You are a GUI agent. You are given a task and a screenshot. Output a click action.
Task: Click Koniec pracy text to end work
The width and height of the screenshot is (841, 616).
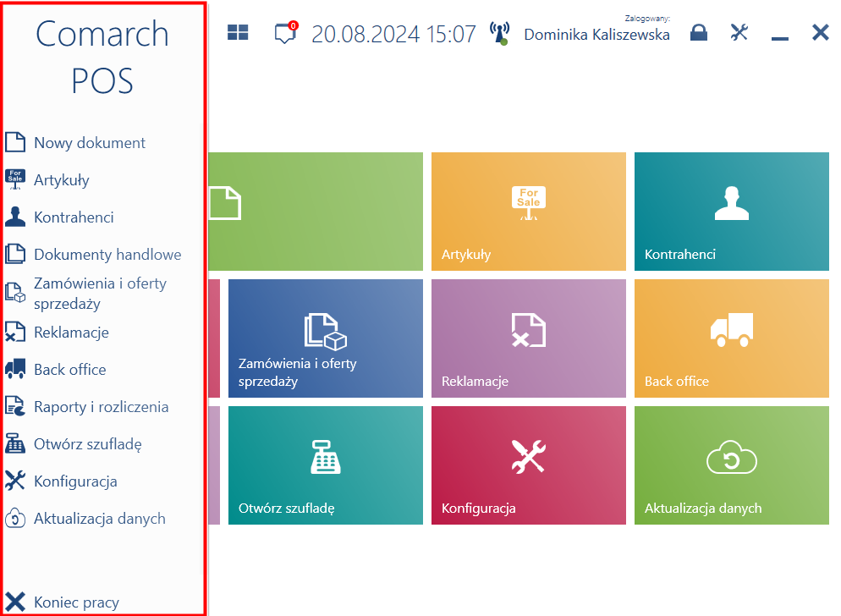click(x=77, y=602)
